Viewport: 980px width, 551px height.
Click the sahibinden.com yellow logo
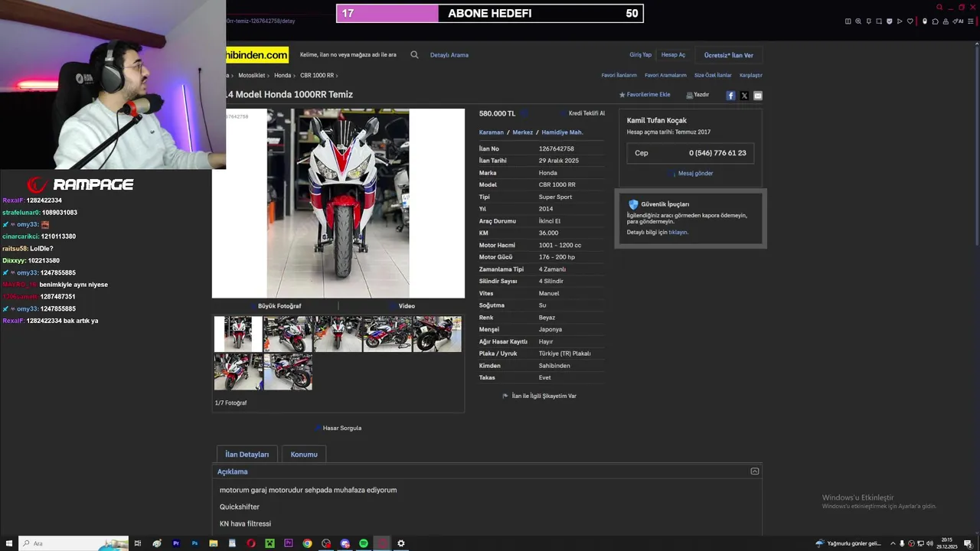click(x=257, y=55)
